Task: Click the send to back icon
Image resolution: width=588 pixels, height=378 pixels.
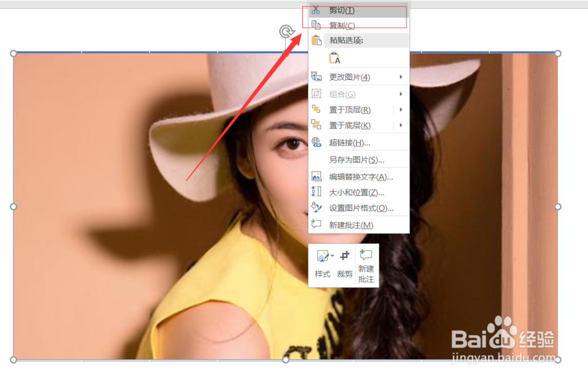Action: (316, 125)
